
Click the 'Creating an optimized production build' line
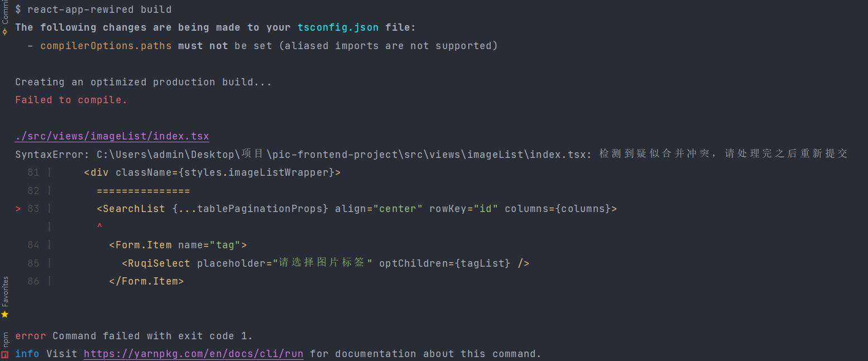[x=143, y=82]
